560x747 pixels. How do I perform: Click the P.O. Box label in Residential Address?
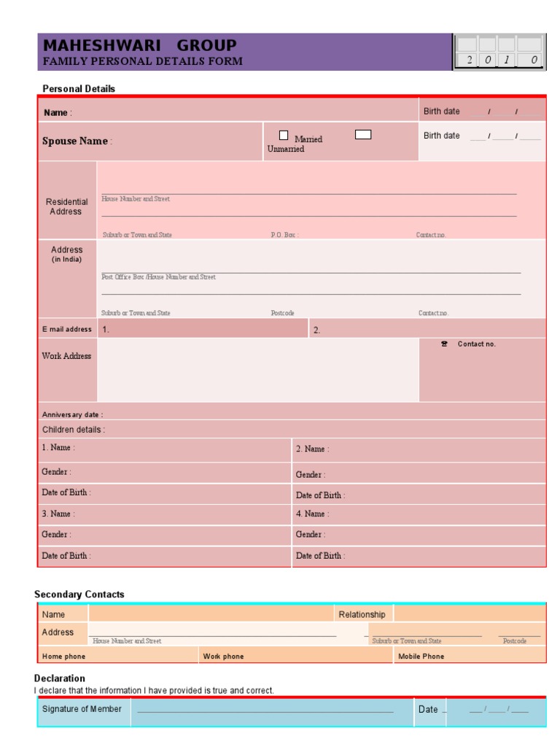[285, 235]
